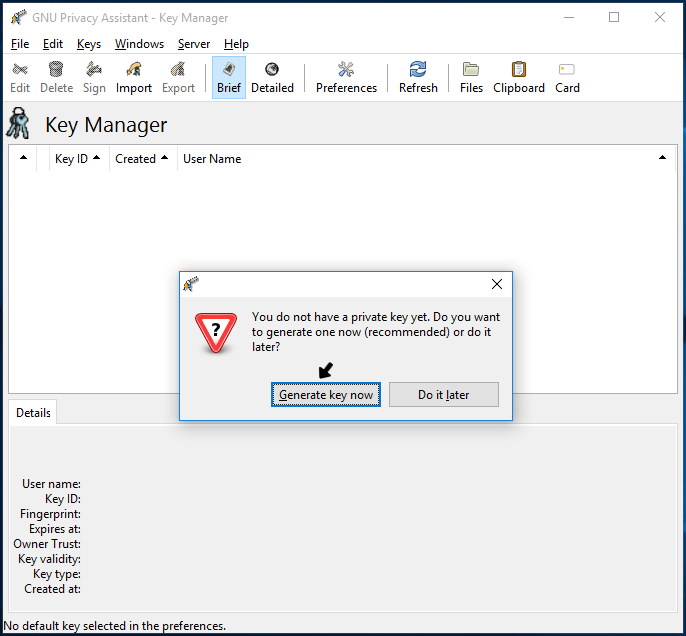Open the Server menu
The height and width of the screenshot is (636, 686).
194,44
